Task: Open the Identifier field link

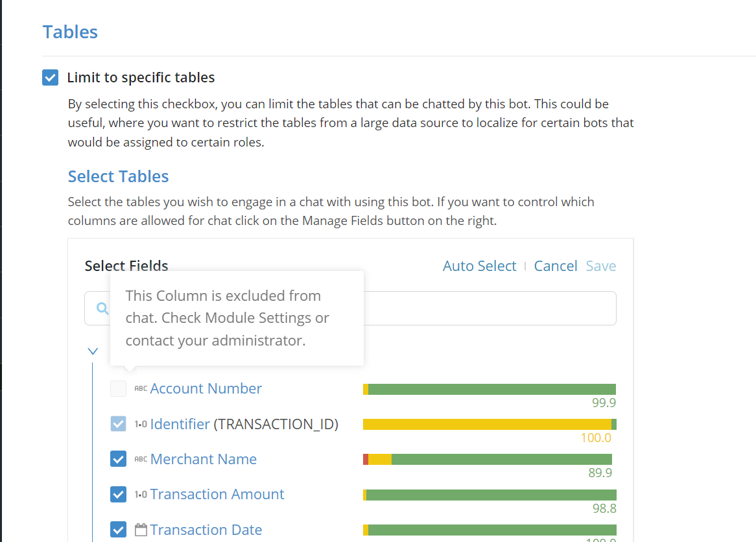Action: [180, 425]
